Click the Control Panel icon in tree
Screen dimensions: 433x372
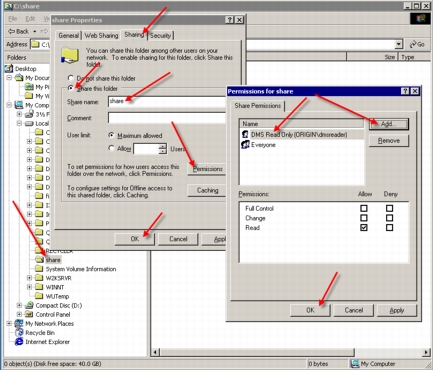click(29, 314)
